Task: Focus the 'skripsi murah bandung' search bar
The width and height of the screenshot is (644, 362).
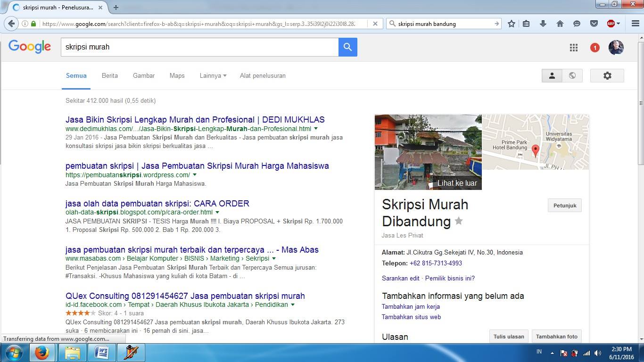Action: tap(443, 24)
